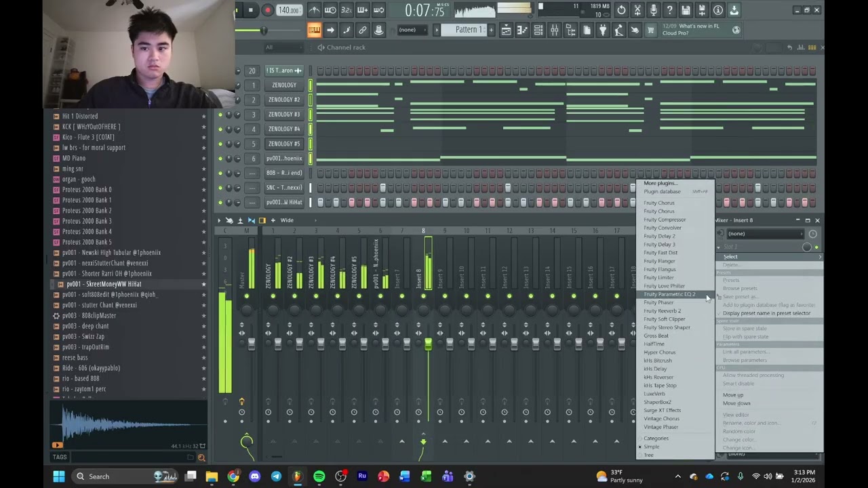Click the undo history circular arrow icon
The image size is (868, 488).
point(621,10)
